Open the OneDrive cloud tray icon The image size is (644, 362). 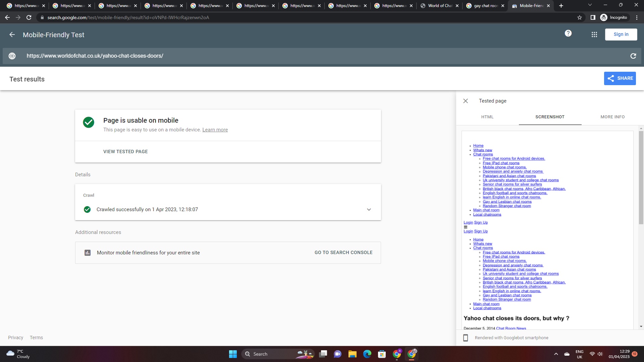[567, 354]
